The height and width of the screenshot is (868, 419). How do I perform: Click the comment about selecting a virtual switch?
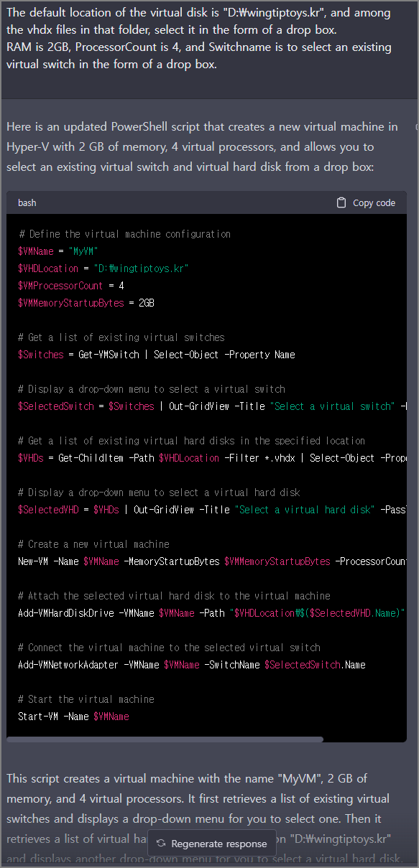pos(152,389)
